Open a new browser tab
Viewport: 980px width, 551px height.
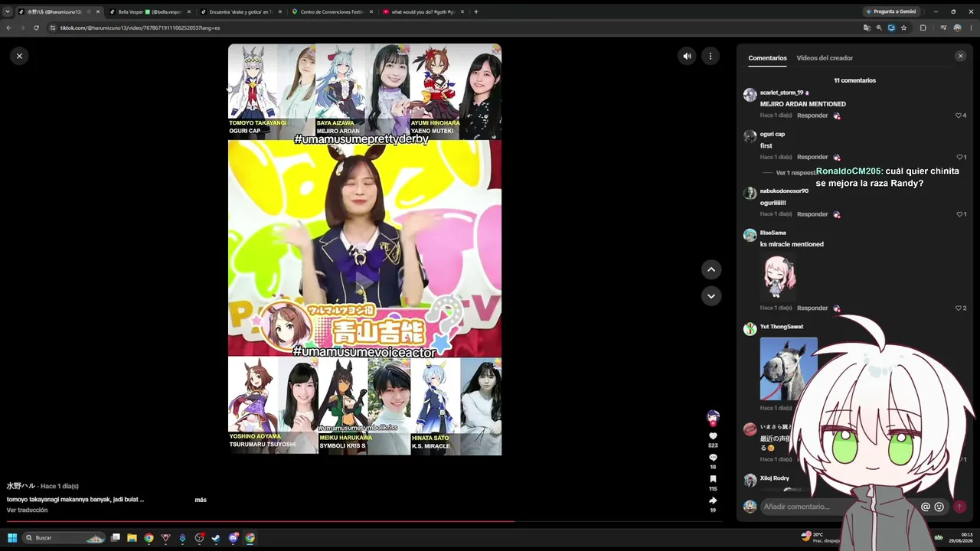[476, 11]
